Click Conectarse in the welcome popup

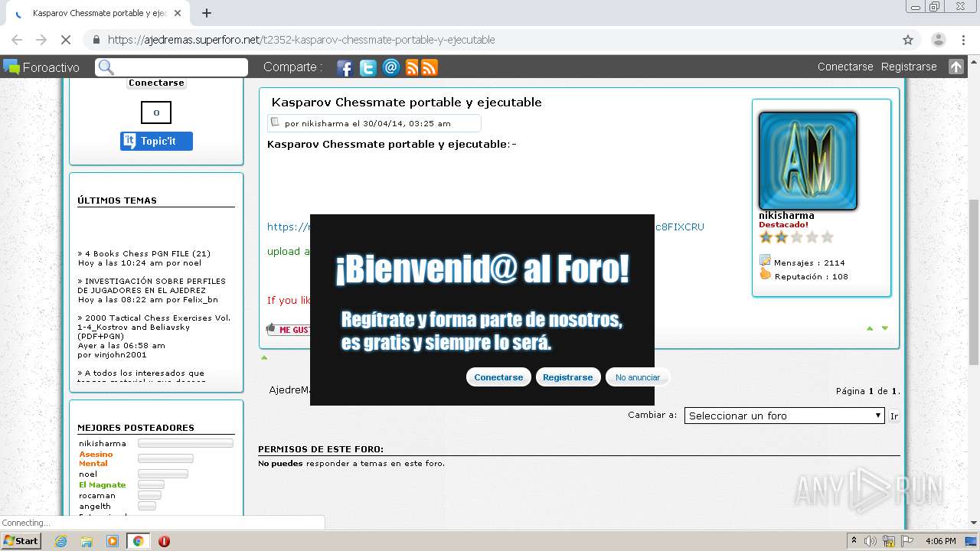pyautogui.click(x=498, y=377)
